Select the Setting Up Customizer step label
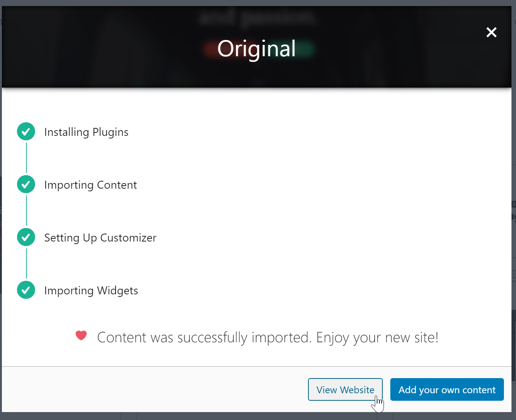516x420 pixels. tap(100, 238)
